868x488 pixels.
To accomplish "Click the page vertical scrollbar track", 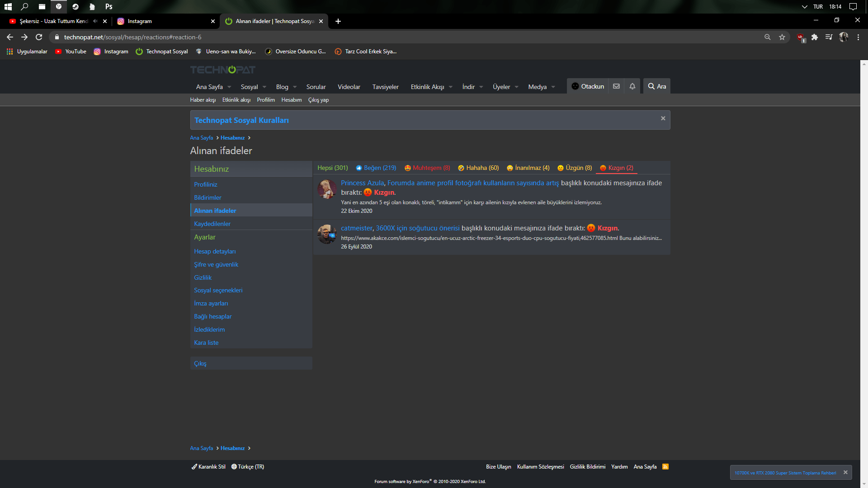I will pos(864,271).
